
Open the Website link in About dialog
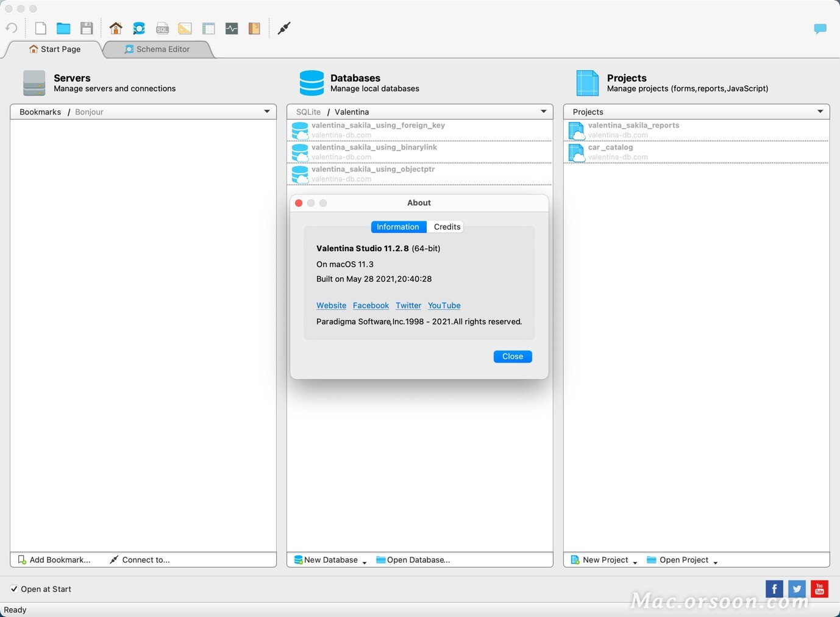331,305
